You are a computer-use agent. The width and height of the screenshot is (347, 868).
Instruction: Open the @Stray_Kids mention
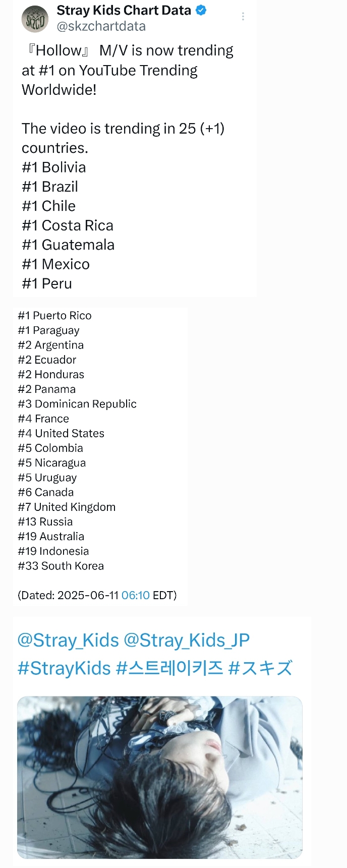tap(68, 640)
